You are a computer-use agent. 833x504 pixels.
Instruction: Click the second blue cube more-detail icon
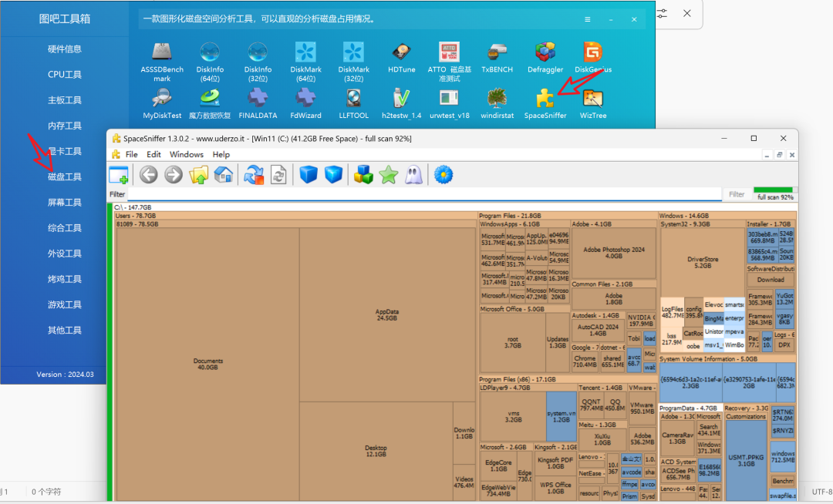tap(333, 174)
